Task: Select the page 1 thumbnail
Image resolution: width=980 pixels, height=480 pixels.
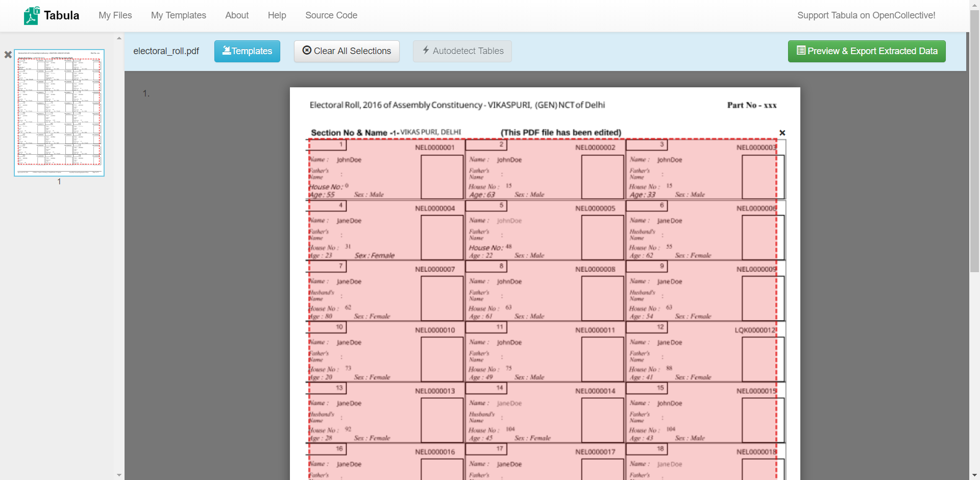Action: point(59,113)
